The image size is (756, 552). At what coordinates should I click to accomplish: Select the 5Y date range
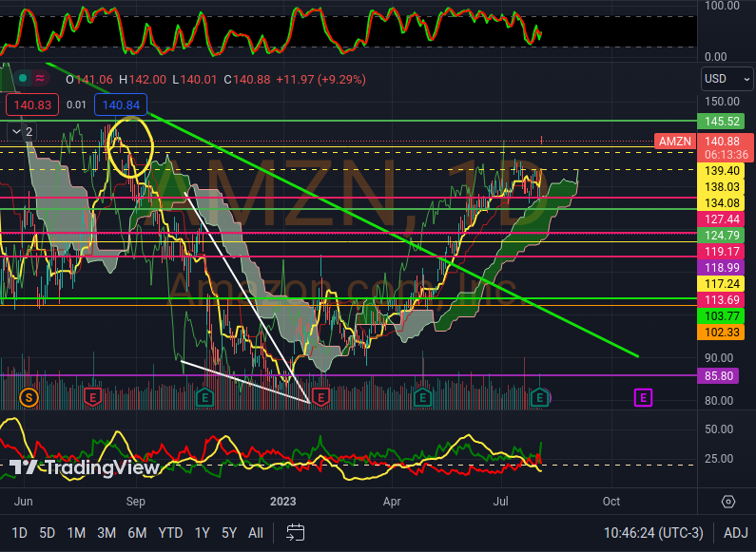[229, 533]
